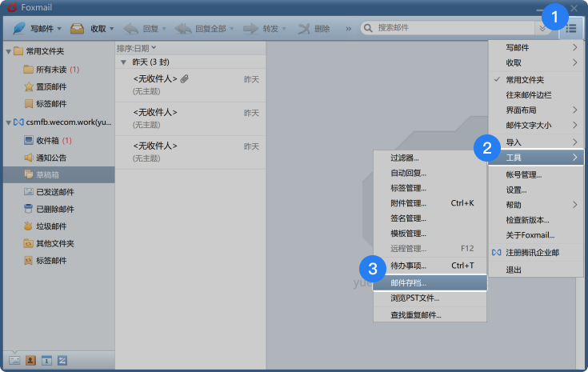The image size is (588, 372).
Task: Open 帐号管理... from main menu
Action: click(x=536, y=174)
